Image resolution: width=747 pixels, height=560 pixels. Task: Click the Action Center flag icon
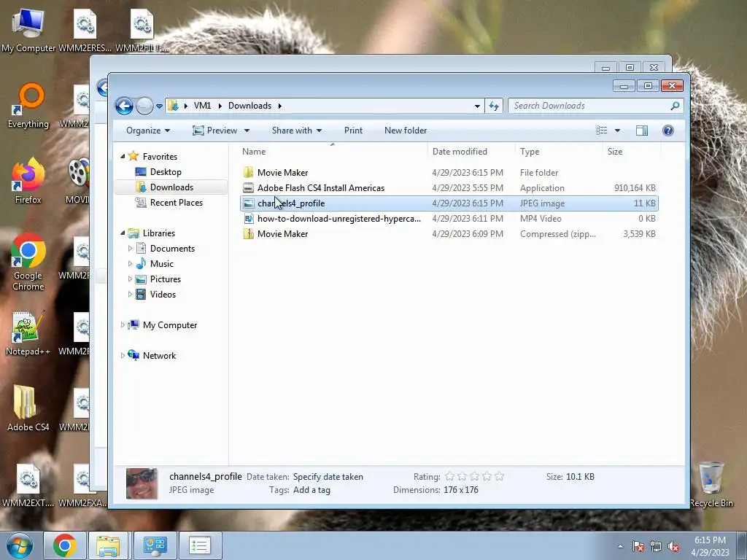point(638,546)
